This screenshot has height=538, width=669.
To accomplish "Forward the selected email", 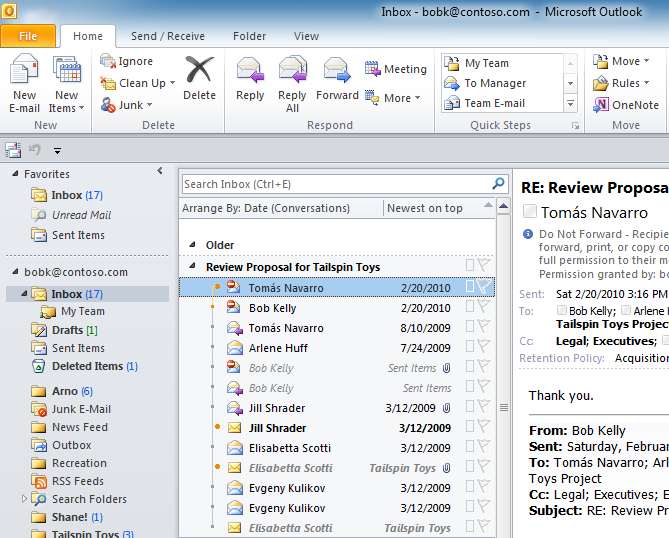I will click(x=337, y=78).
